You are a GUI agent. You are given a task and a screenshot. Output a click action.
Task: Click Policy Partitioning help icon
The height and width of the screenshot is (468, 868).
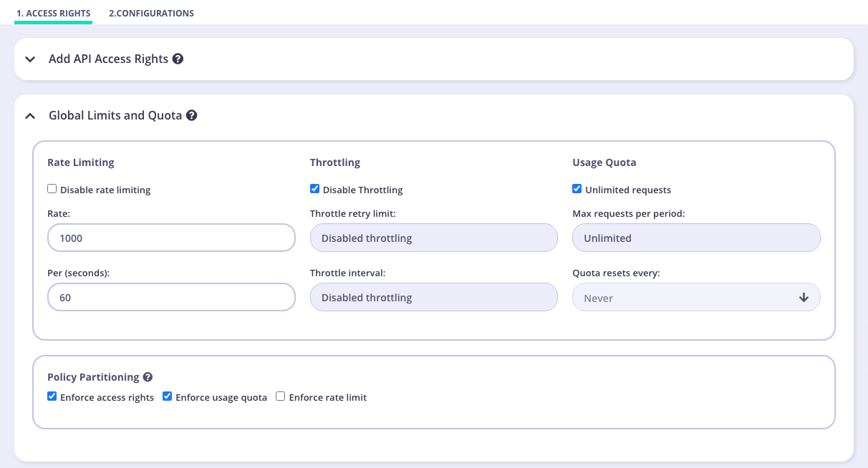point(148,377)
